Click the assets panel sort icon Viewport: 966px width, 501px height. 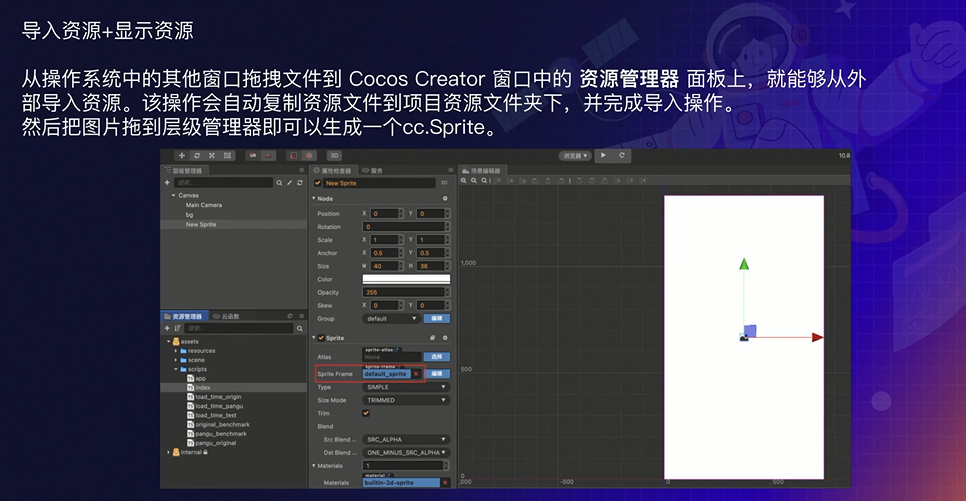click(177, 328)
